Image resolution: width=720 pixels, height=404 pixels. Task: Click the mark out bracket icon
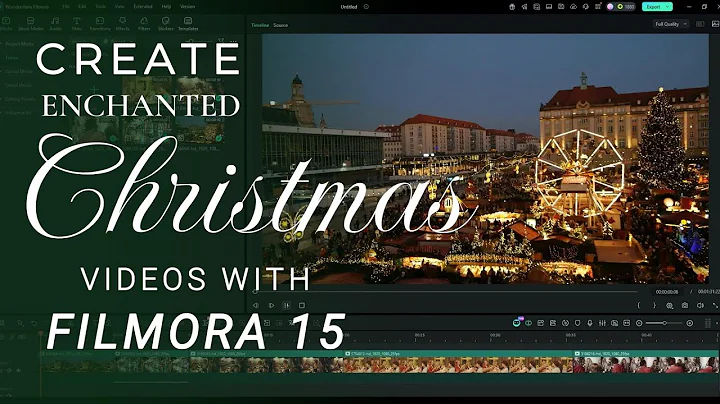[x=654, y=305]
